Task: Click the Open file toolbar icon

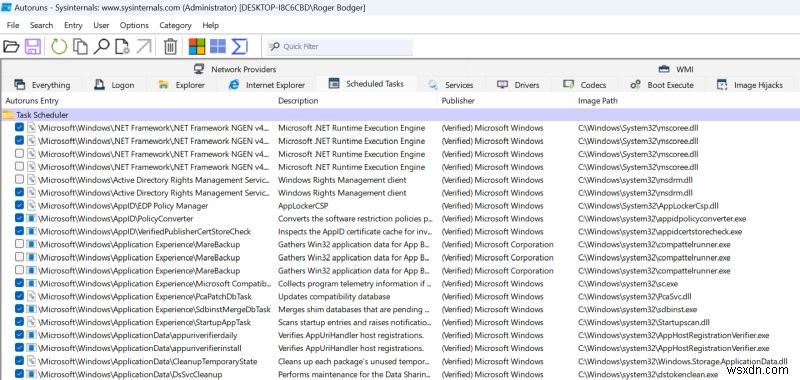Action: click(11, 46)
